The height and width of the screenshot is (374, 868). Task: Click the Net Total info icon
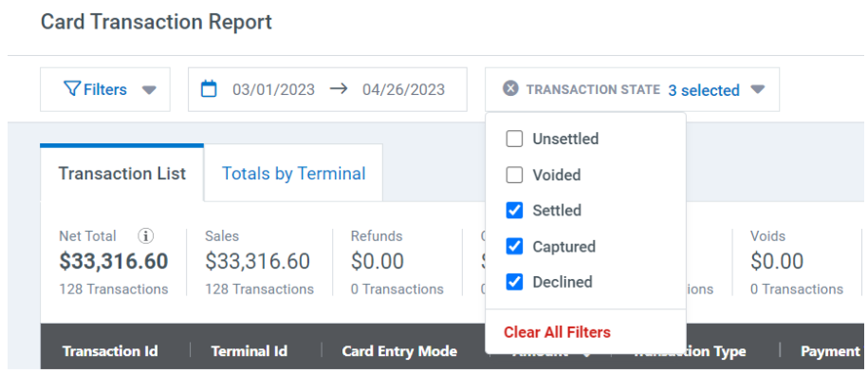(145, 236)
